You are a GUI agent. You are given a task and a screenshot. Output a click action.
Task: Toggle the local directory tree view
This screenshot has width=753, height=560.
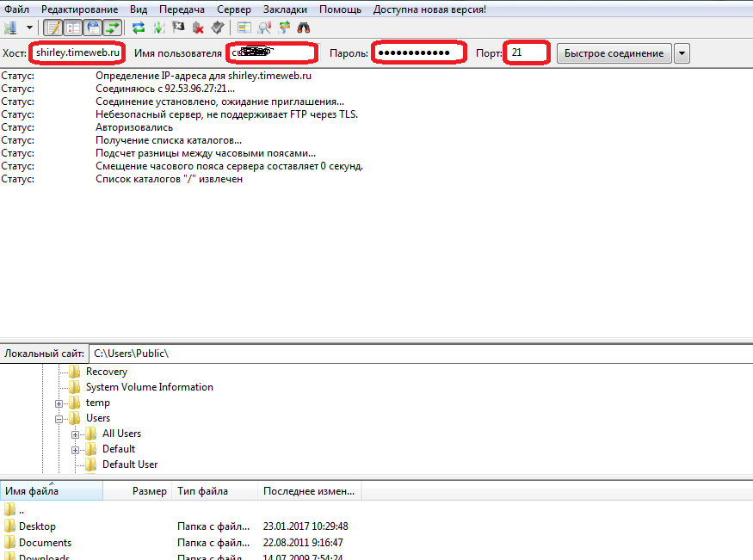coord(73,27)
